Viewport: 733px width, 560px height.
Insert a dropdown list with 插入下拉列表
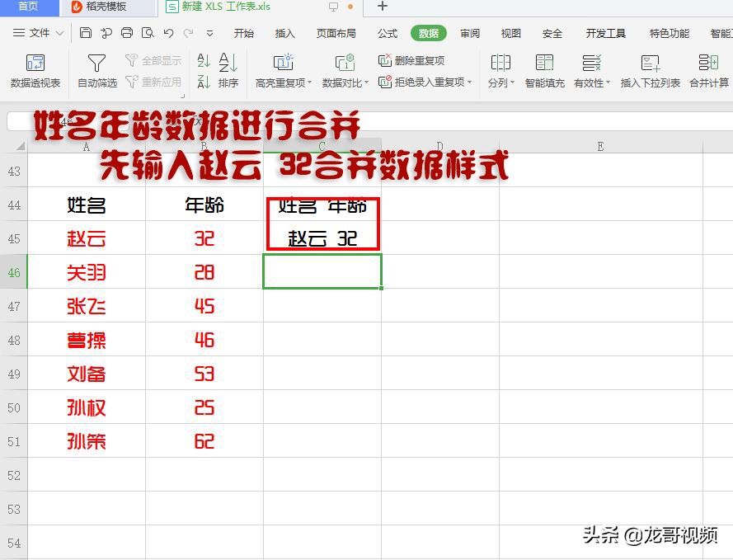pos(651,70)
